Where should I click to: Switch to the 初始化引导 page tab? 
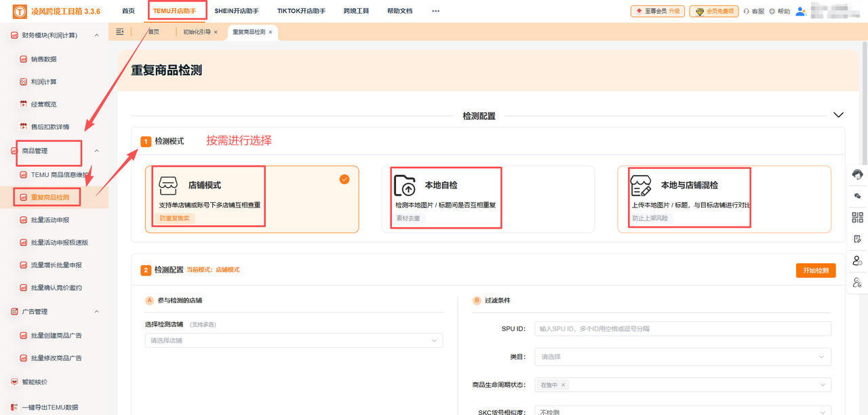click(197, 32)
